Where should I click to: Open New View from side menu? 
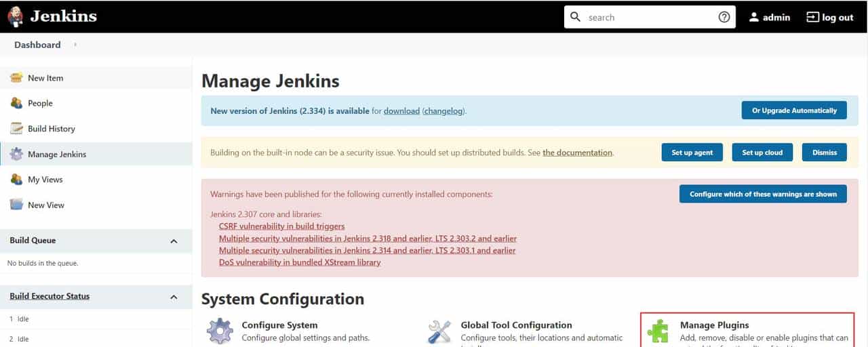pos(46,205)
